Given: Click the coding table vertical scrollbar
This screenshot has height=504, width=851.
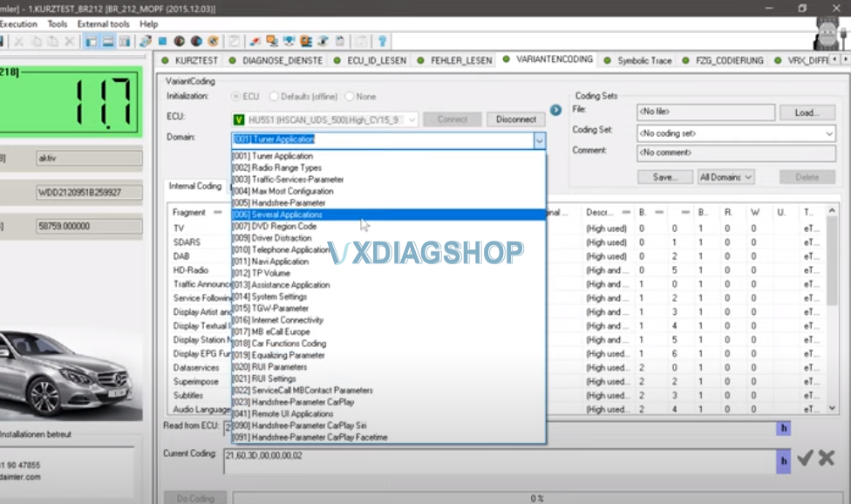Looking at the screenshot, I should tap(832, 310).
